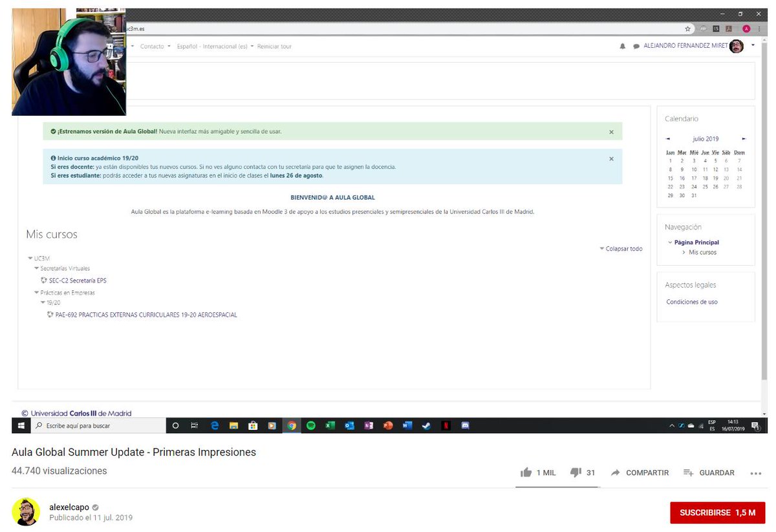776x532 pixels.
Task: Launch Microsoft Edge from the taskbar
Action: click(x=215, y=426)
